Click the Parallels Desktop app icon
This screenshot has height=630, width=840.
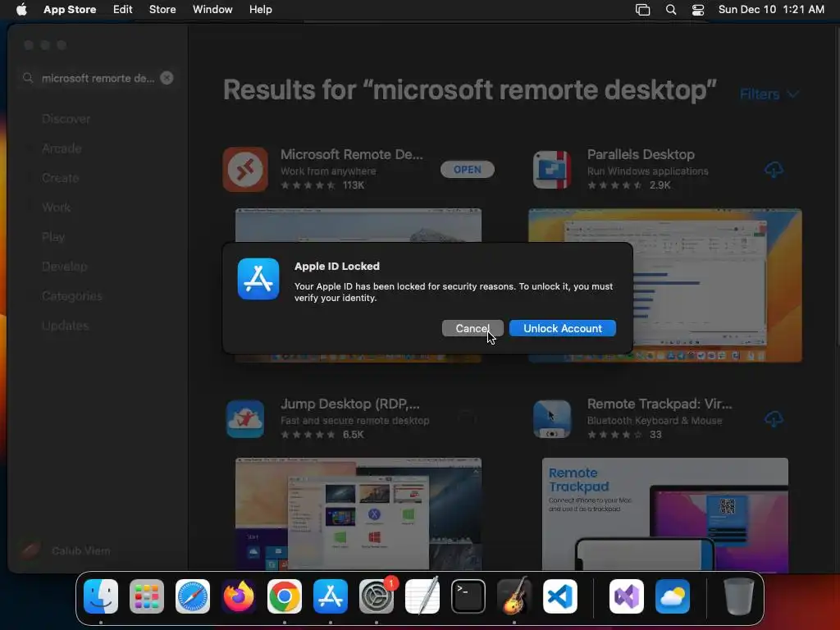552,169
